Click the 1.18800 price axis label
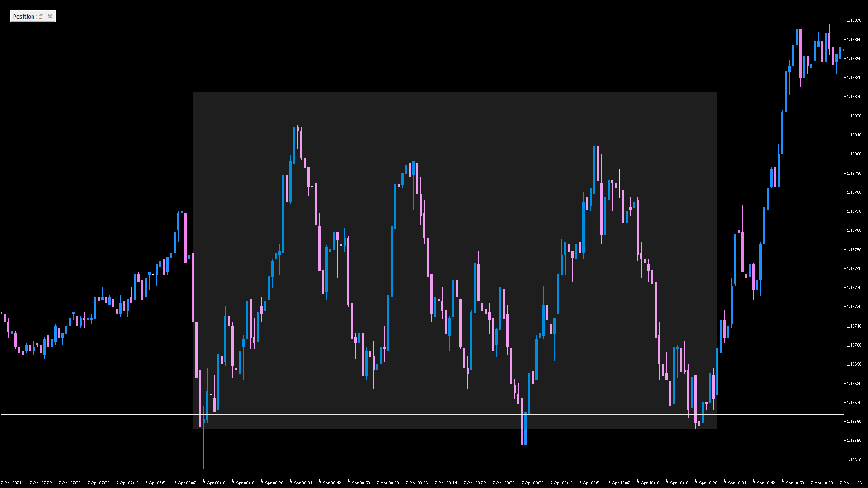 point(854,154)
